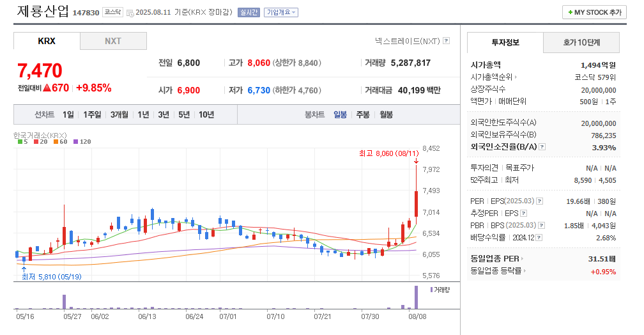
Task: Click the 동일업종 PER value 31.51배
Action: [x=602, y=259]
